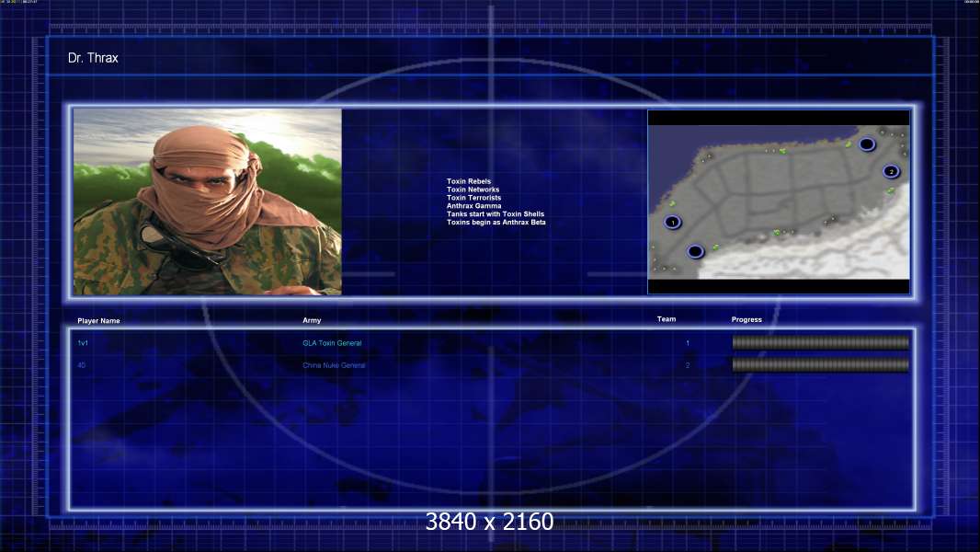Click the 'Toxin Terrorists' ability line
This screenshot has height=552, width=980.
pos(473,198)
